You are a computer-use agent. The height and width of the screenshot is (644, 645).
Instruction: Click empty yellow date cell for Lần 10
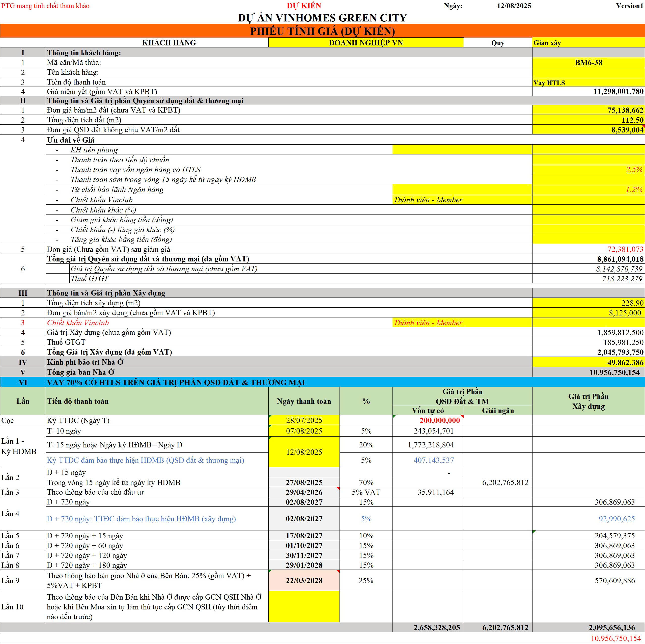[304, 607]
